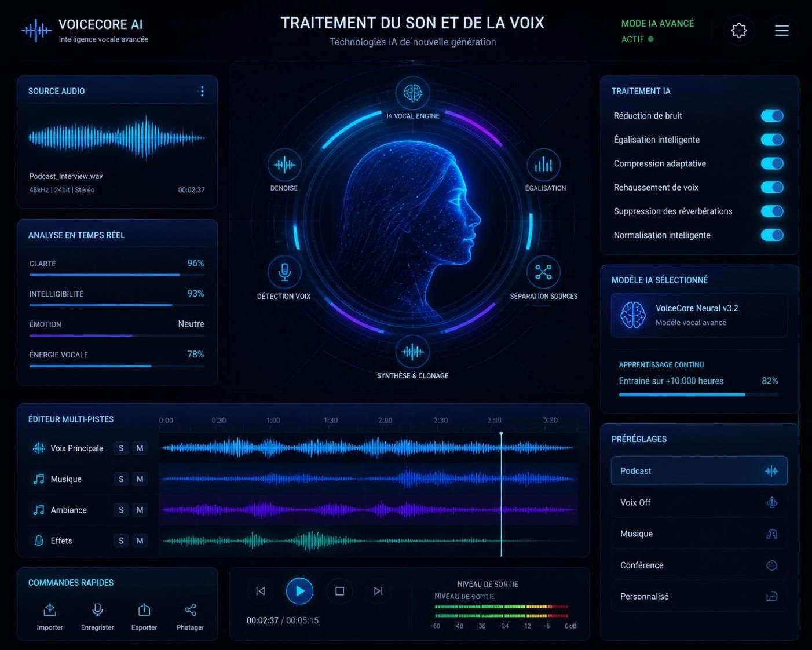This screenshot has height=650, width=812.
Task: Click the Phartager share icon
Action: tap(190, 609)
